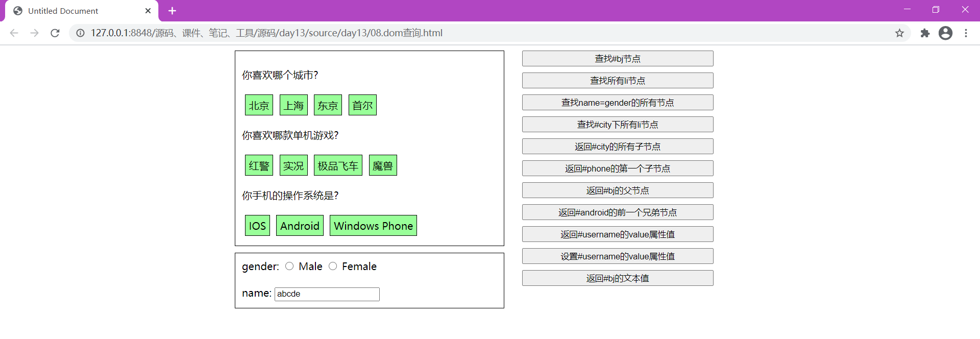Open the extensions puzzle icon
The image size is (980, 339).
tap(925, 33)
